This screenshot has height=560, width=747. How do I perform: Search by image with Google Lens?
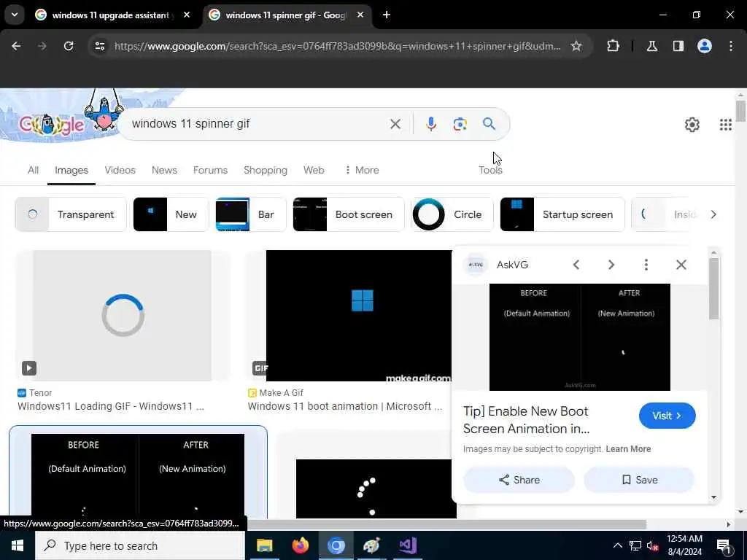pos(460,124)
